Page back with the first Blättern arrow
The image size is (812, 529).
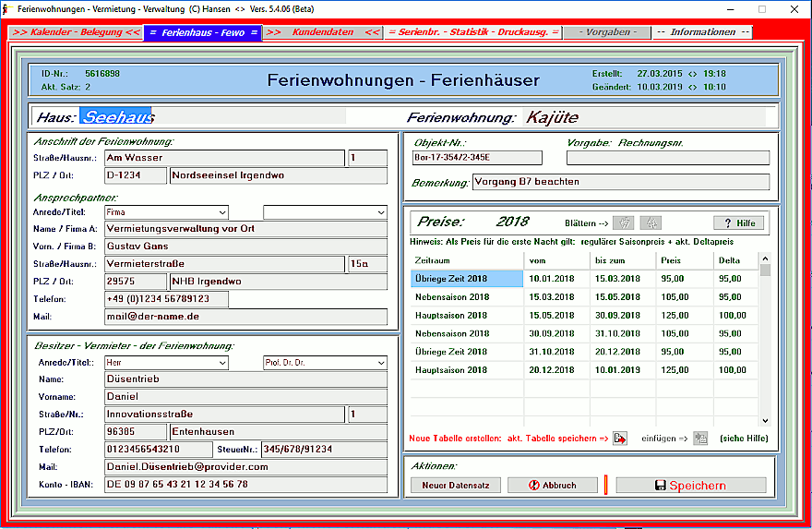click(624, 222)
